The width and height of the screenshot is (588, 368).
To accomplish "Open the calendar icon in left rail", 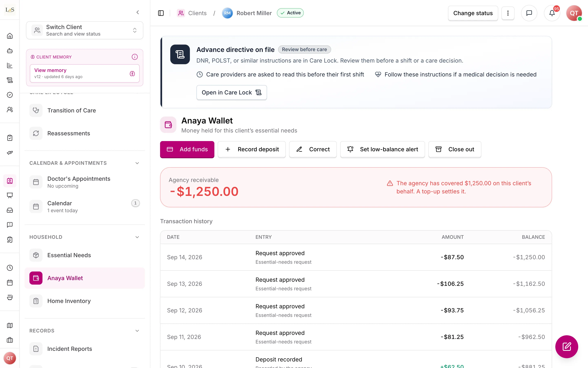I will 10,283.
